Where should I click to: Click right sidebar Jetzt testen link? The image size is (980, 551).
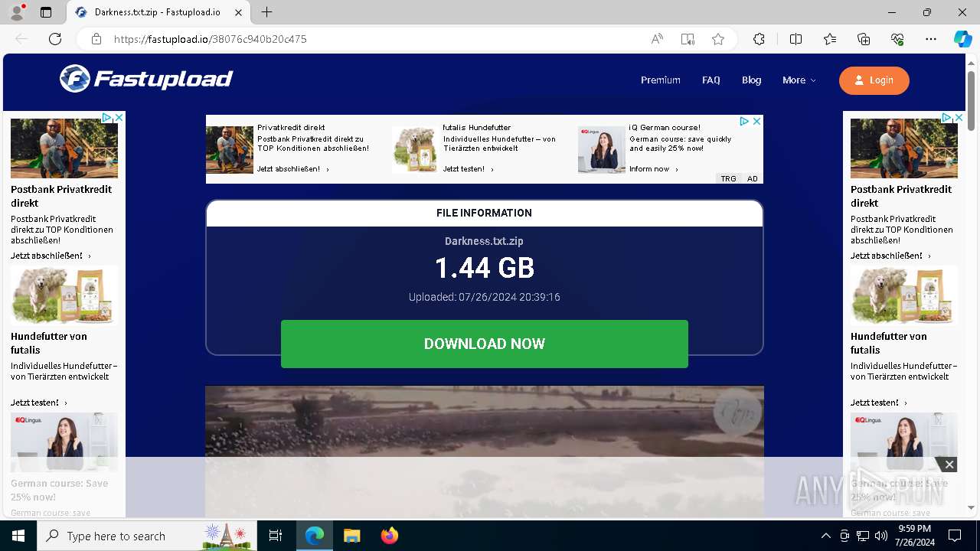[878, 403]
